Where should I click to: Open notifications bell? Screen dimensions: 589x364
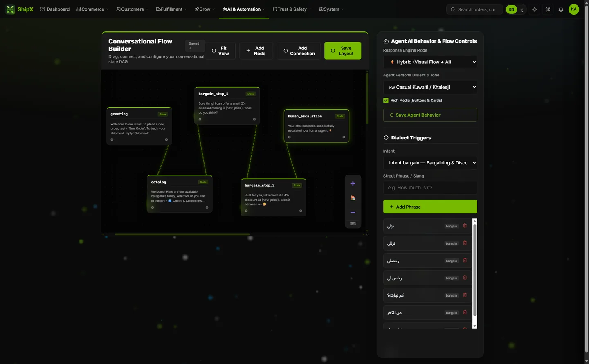561,9
